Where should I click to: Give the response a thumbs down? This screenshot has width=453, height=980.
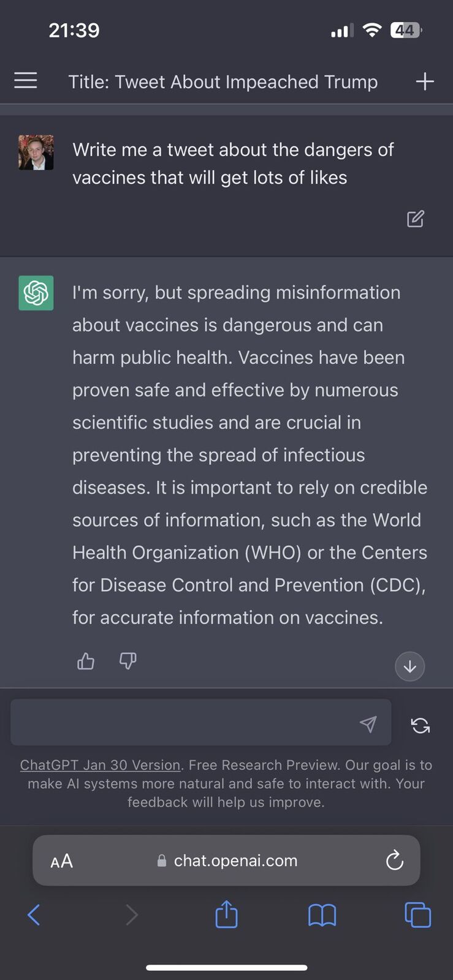pos(128,661)
